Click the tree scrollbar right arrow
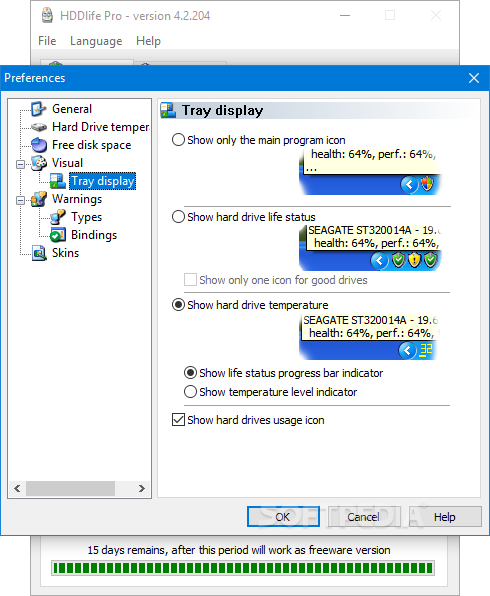 142,488
